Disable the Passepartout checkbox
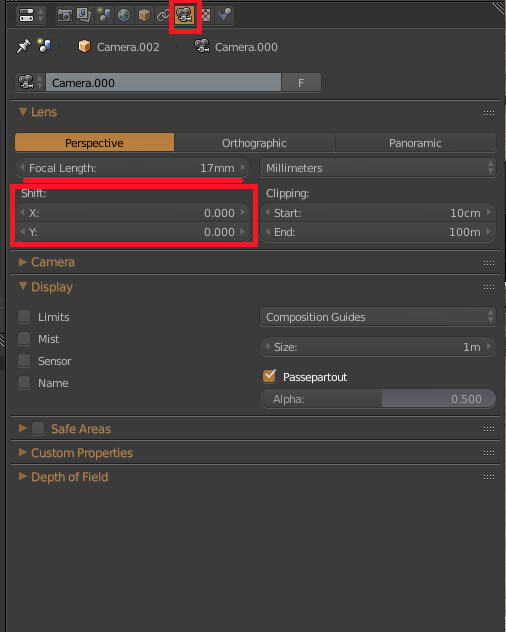The height and width of the screenshot is (632, 506). click(x=269, y=376)
